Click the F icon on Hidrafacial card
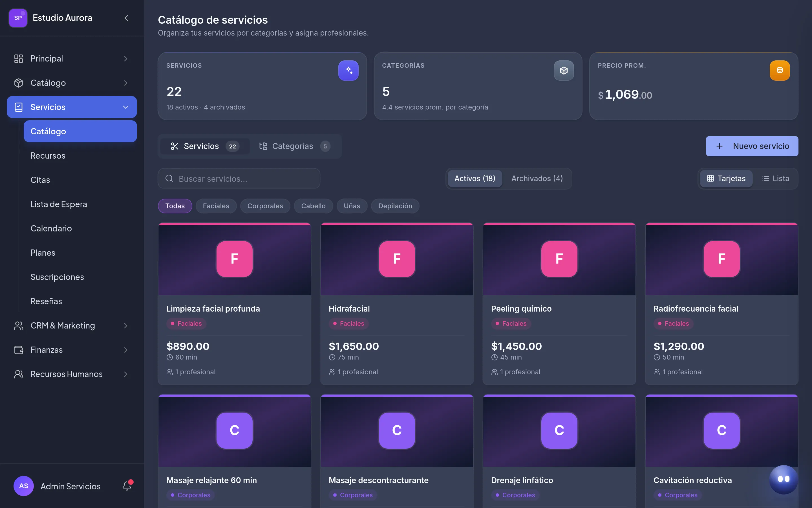 (397, 259)
